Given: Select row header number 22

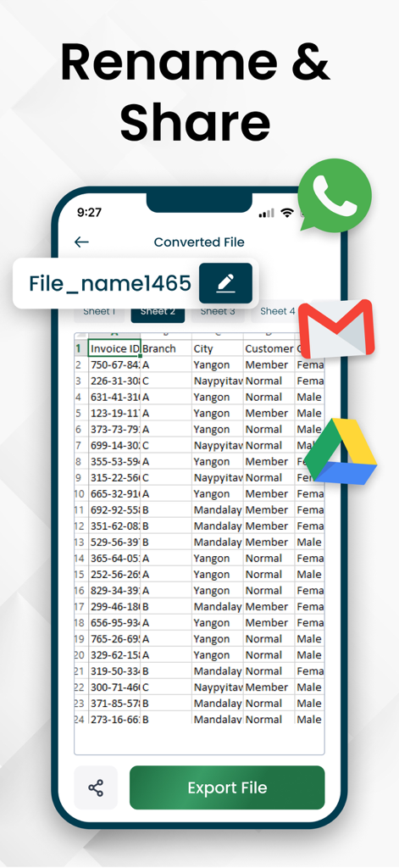Looking at the screenshot, I should click(80, 687).
